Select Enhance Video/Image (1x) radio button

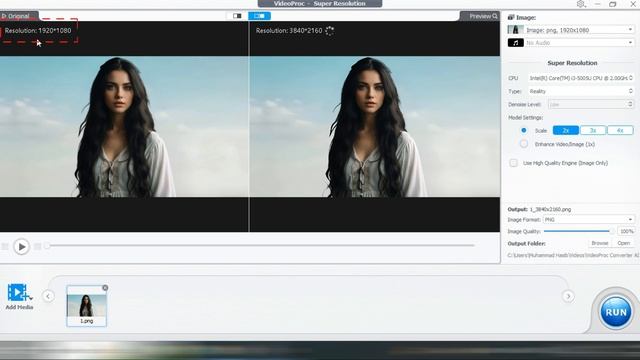tap(524, 144)
